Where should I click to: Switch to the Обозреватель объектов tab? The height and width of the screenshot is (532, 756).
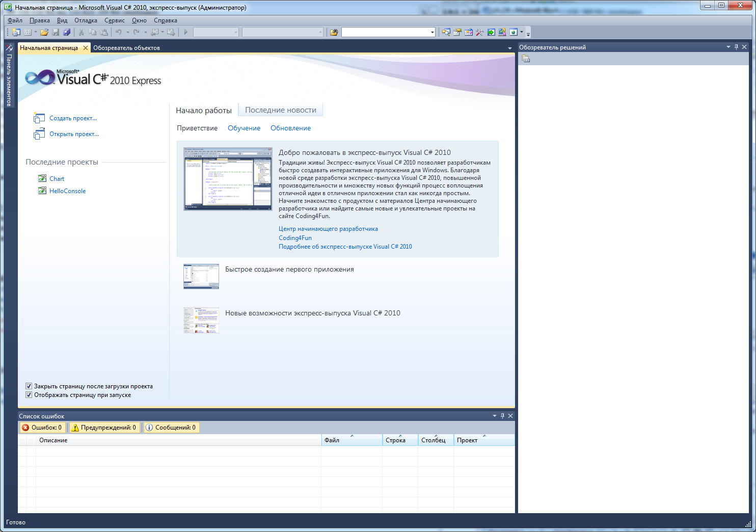click(126, 48)
